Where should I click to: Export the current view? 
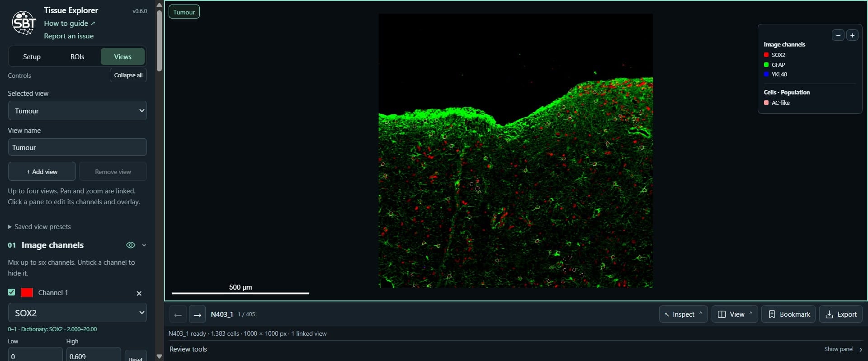tap(841, 314)
